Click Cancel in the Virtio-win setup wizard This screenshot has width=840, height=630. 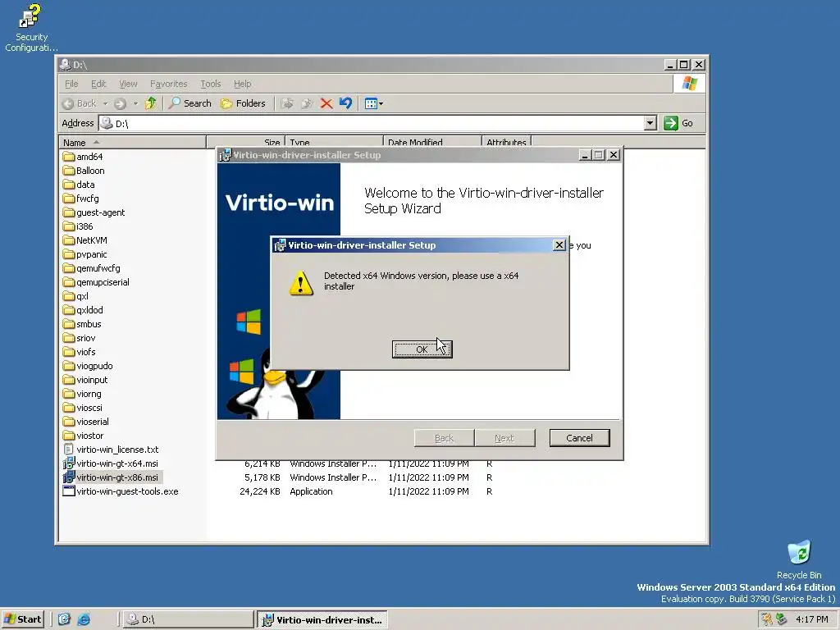coord(579,438)
